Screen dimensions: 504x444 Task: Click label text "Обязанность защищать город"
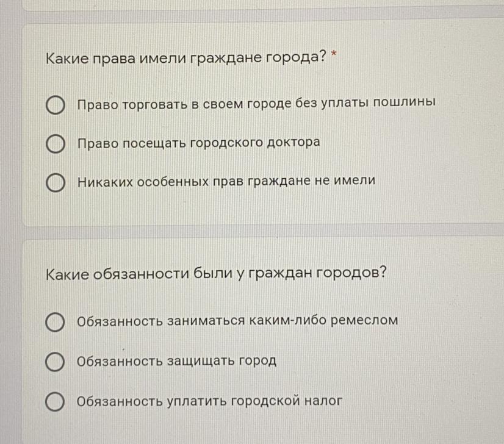(x=176, y=361)
